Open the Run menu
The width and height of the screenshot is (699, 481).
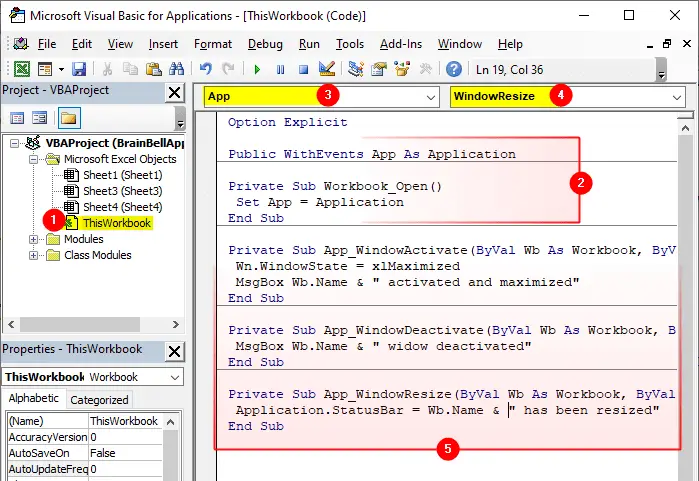coord(309,44)
